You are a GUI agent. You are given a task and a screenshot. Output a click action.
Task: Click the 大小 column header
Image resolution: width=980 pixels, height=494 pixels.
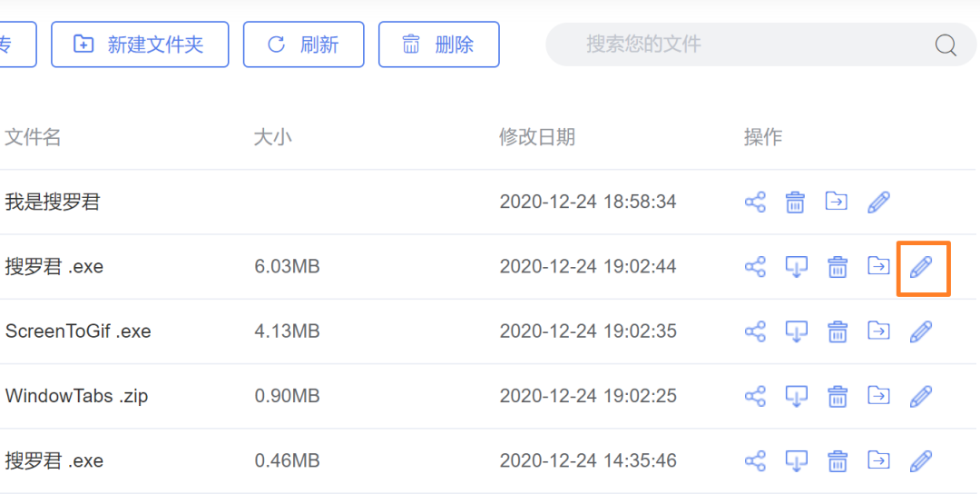272,137
